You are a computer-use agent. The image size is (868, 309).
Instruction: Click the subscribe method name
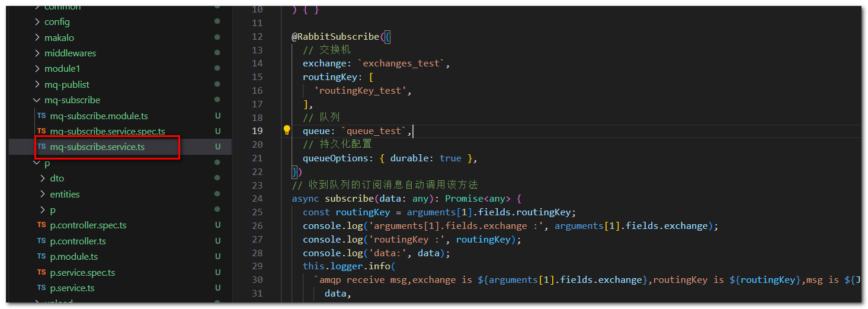click(x=350, y=199)
